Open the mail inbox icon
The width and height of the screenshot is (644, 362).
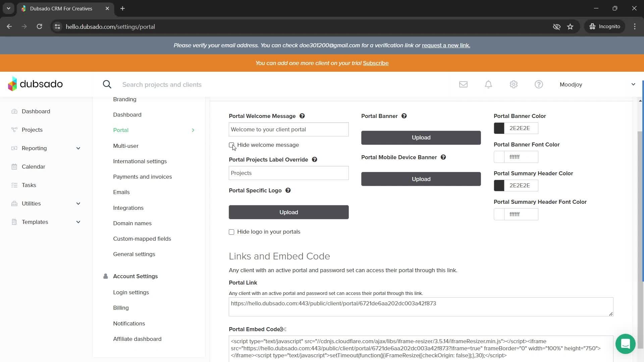click(x=463, y=84)
